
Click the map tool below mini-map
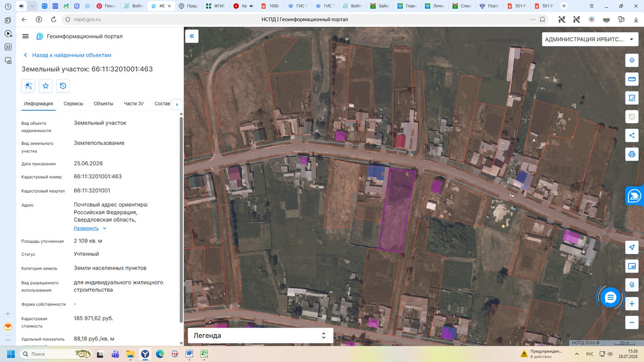click(632, 285)
